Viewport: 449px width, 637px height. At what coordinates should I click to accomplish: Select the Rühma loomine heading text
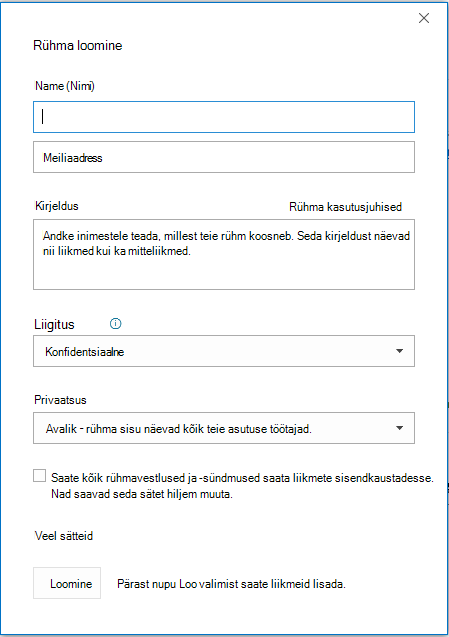click(78, 45)
